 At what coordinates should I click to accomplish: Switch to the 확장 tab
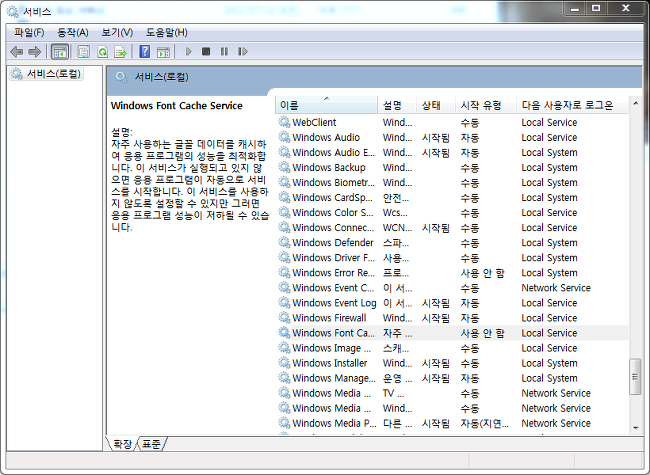click(x=122, y=444)
